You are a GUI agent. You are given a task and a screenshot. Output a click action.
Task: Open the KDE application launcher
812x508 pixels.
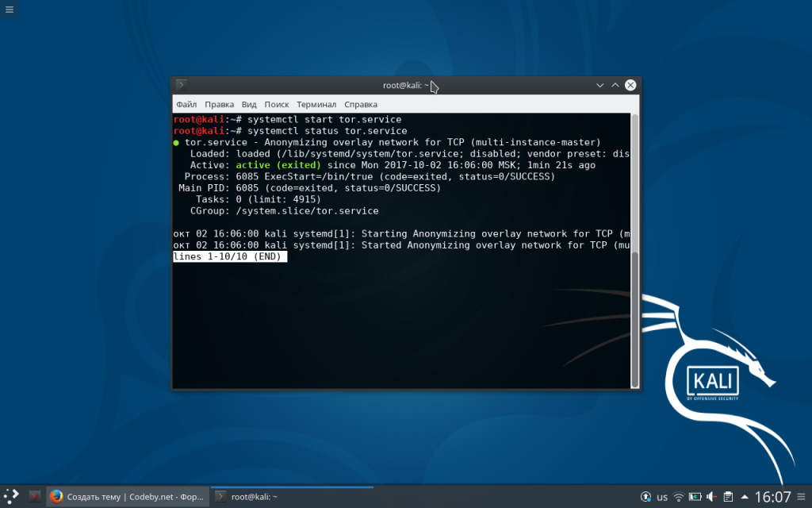(x=11, y=497)
